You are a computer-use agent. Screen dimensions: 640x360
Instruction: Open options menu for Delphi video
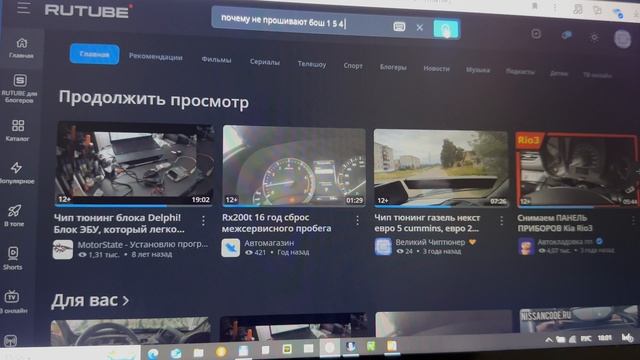[203, 221]
